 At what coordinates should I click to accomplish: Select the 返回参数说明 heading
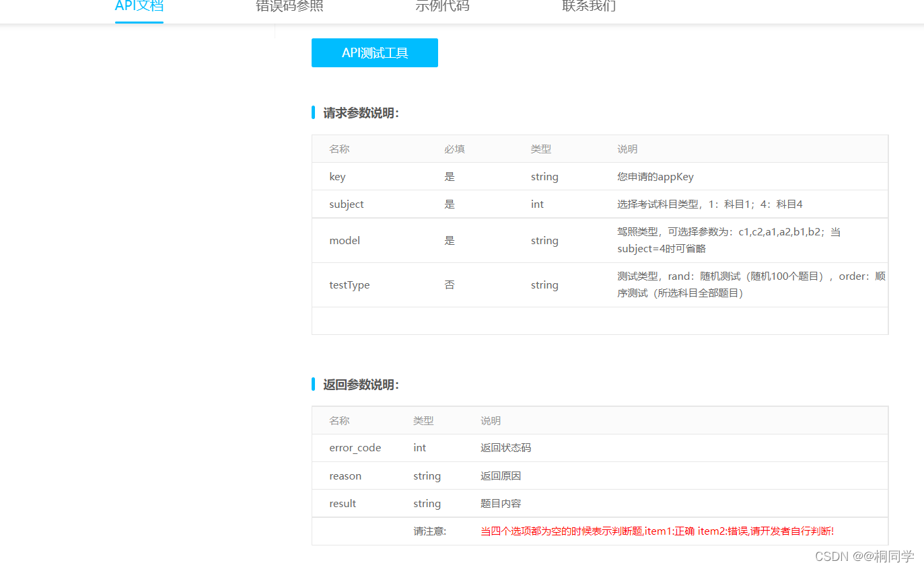click(x=361, y=385)
